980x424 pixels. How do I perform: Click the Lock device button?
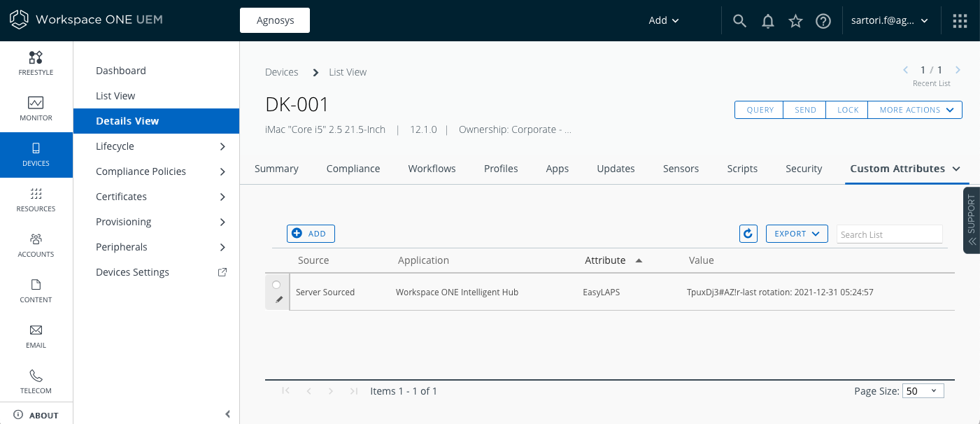(848, 110)
